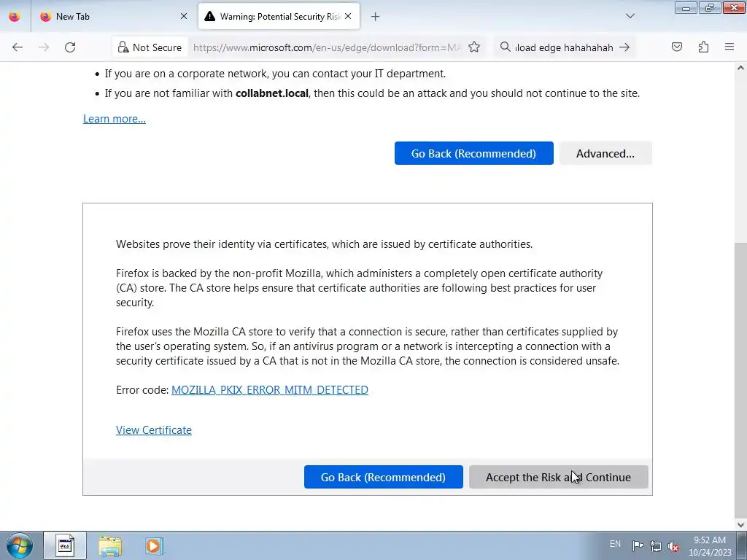Open the View Certificate link
The image size is (747, 560).
[x=154, y=430]
